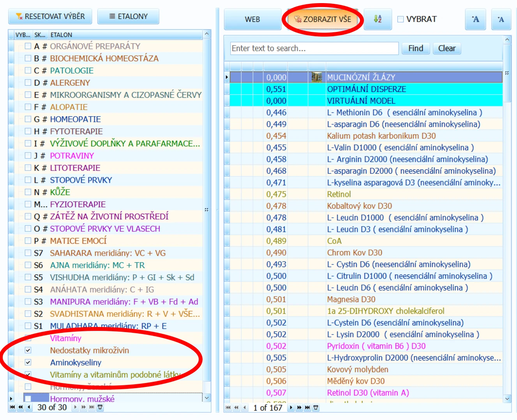The height and width of the screenshot is (420, 517).
Task: Click the VYB... column header
Action: coord(23,35)
